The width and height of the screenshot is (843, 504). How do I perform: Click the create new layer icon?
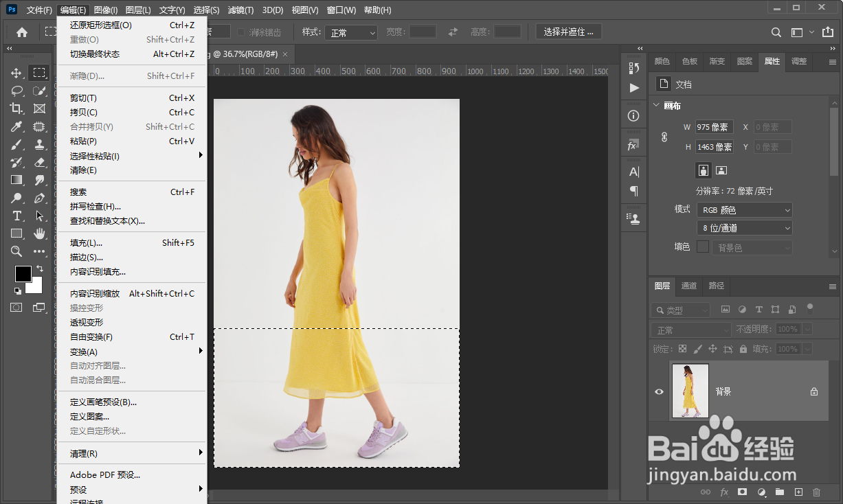[798, 492]
